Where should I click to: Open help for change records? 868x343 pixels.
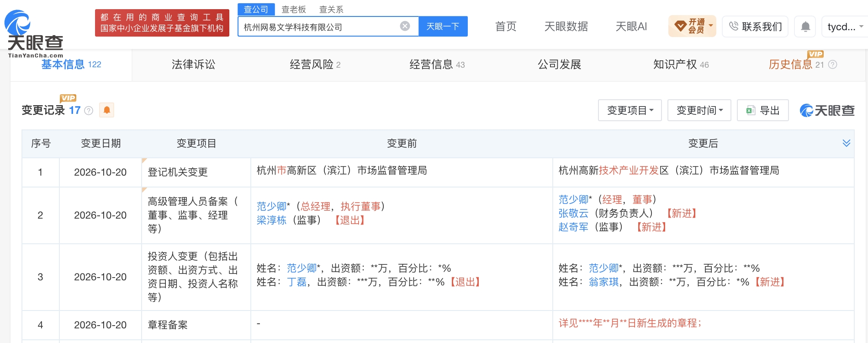click(x=89, y=111)
